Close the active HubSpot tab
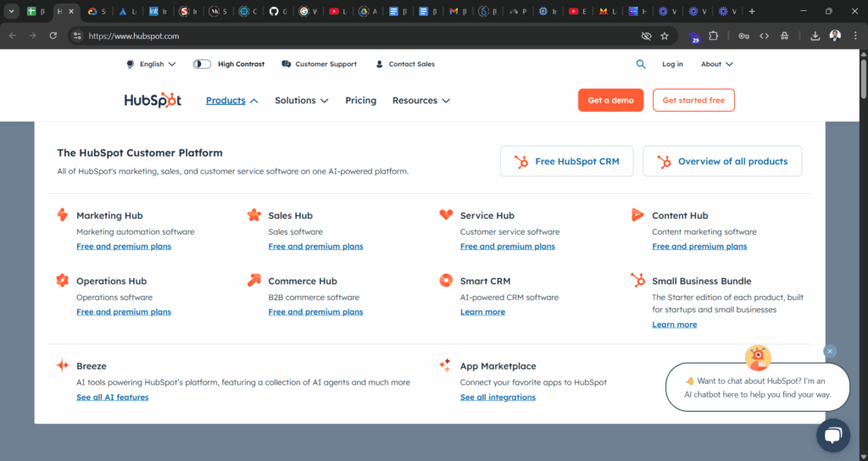Image resolution: width=868 pixels, height=461 pixels. pyautogui.click(x=71, y=11)
